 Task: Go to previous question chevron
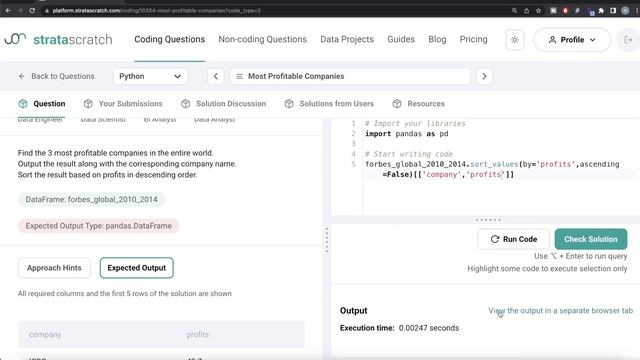point(216,76)
